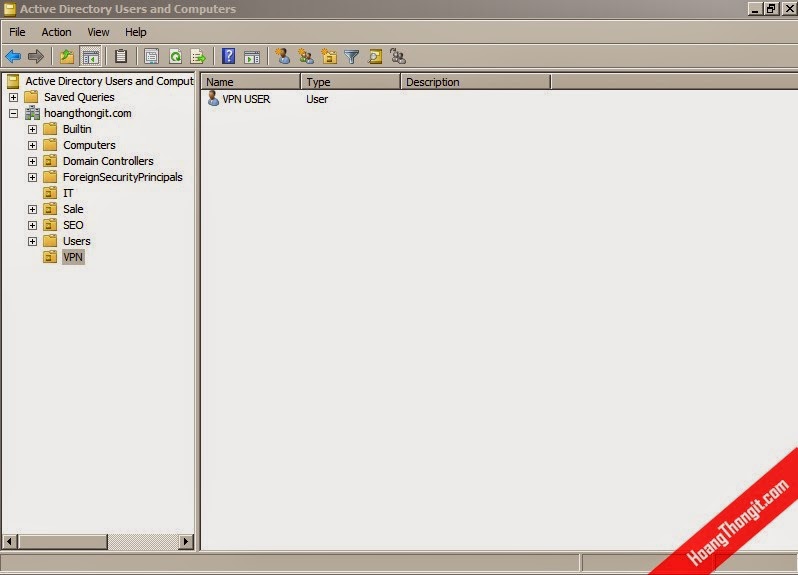This screenshot has height=575, width=798.
Task: Click the Builtin folder icon
Action: point(50,129)
